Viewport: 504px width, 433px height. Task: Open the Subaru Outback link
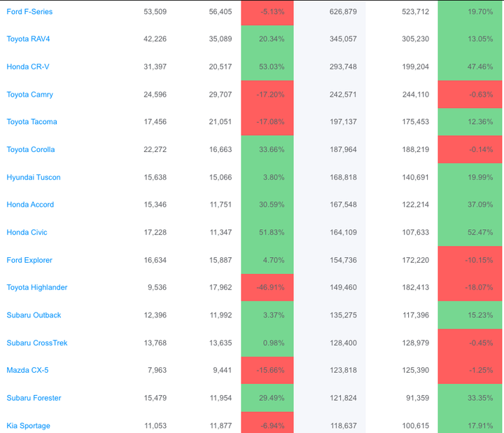coord(34,315)
